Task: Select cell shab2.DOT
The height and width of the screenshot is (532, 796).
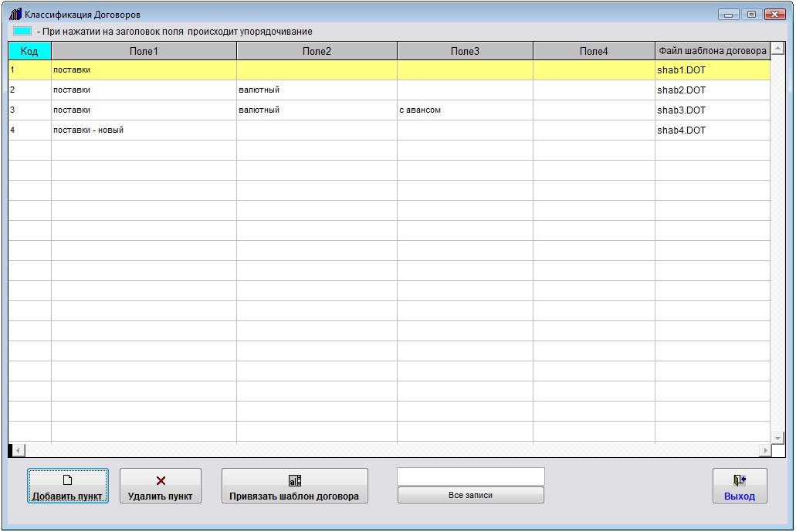Action: (x=713, y=90)
